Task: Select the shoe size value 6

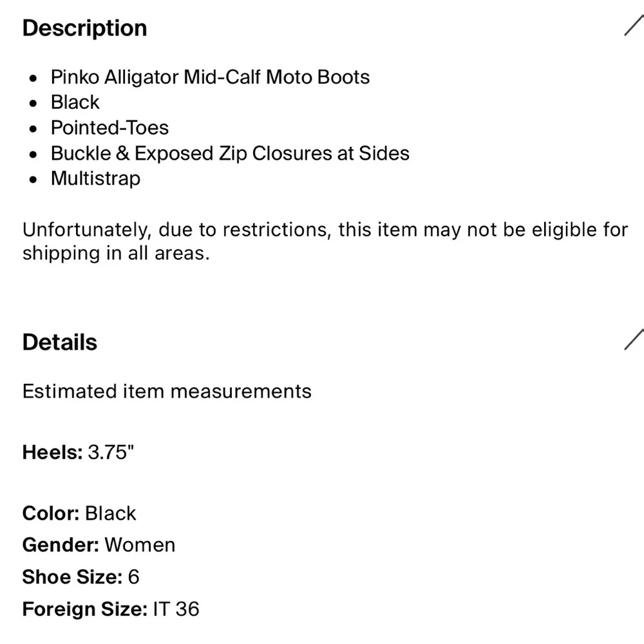Action: [133, 576]
